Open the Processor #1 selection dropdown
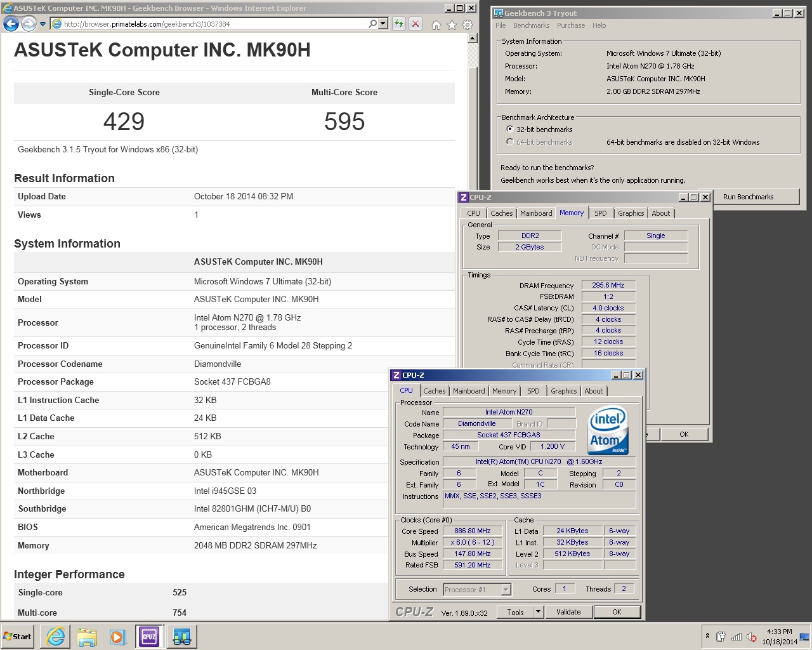 477,590
